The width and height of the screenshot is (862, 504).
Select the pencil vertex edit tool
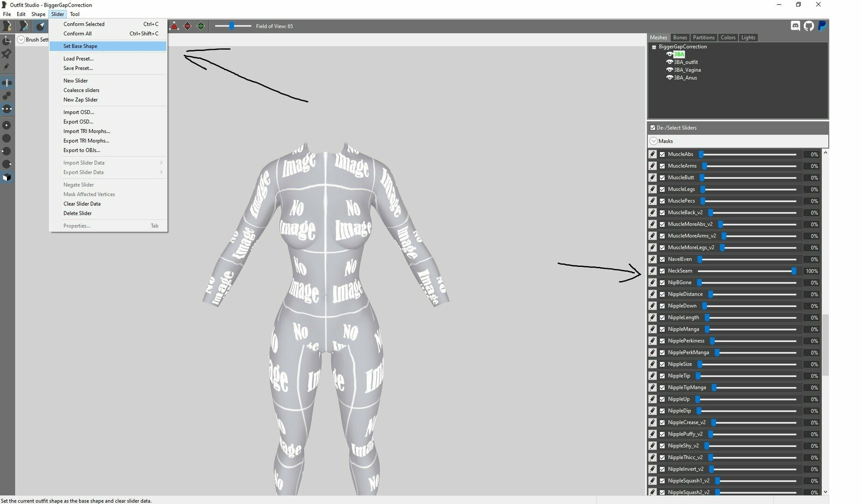(7, 67)
